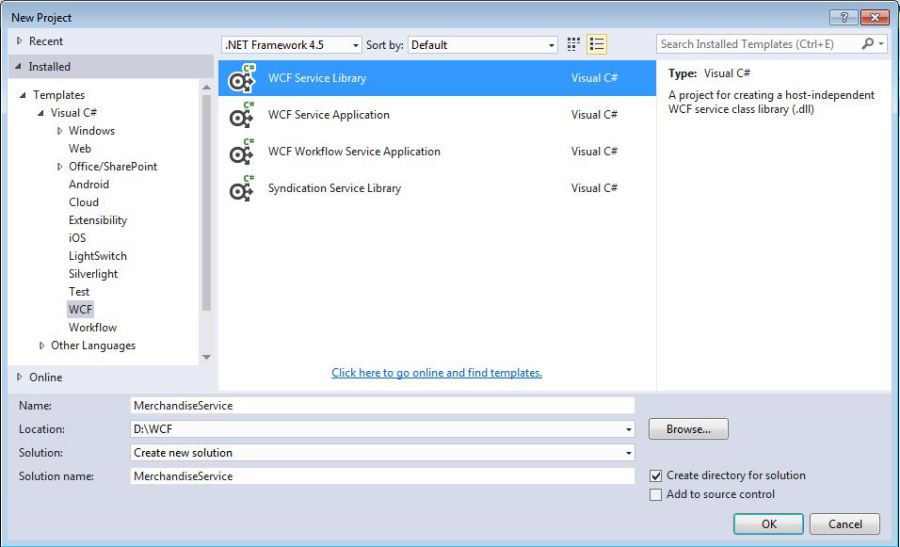This screenshot has width=900, height=547.
Task: Click the OK button
Action: [769, 524]
